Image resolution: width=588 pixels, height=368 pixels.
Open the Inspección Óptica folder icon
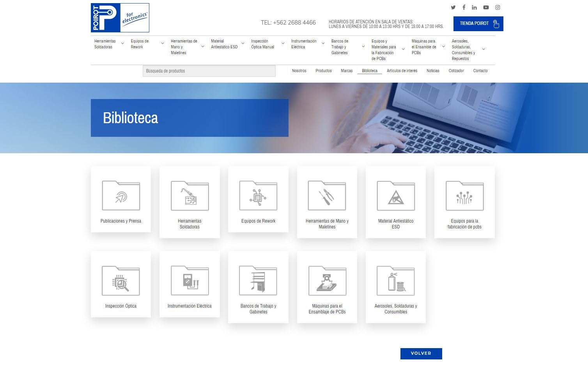point(121,281)
